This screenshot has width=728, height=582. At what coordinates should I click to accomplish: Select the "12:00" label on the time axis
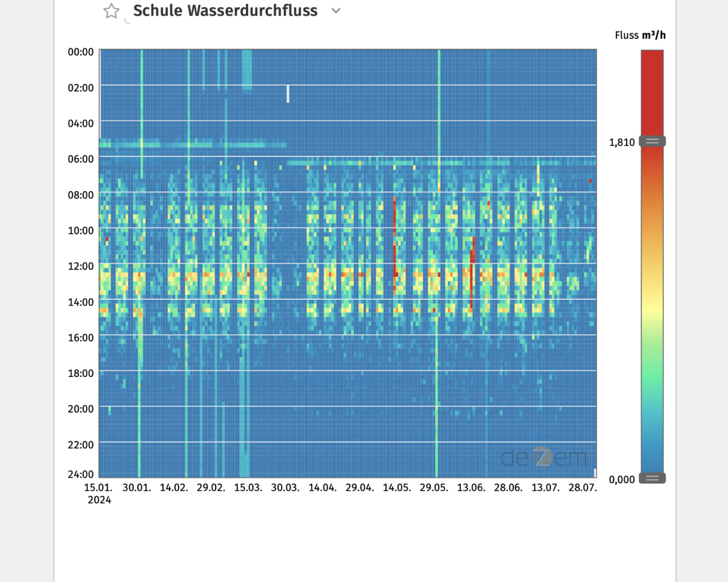(81, 266)
